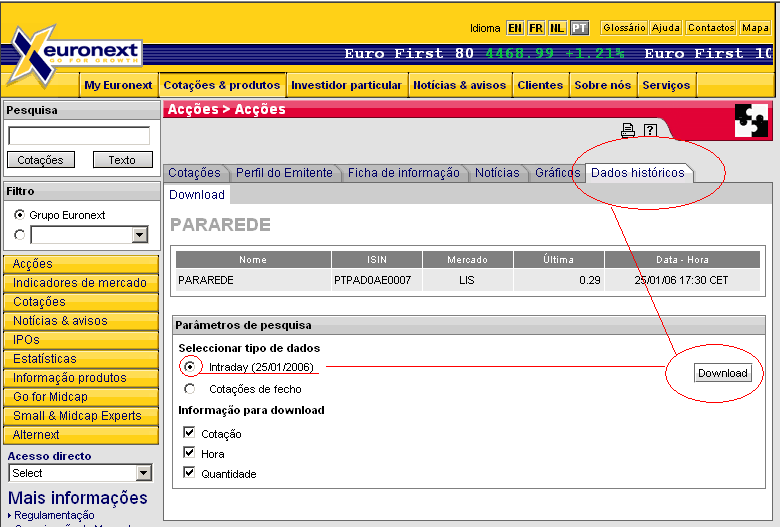
Task: Click the Data - Hora column header
Action: pyautogui.click(x=682, y=259)
